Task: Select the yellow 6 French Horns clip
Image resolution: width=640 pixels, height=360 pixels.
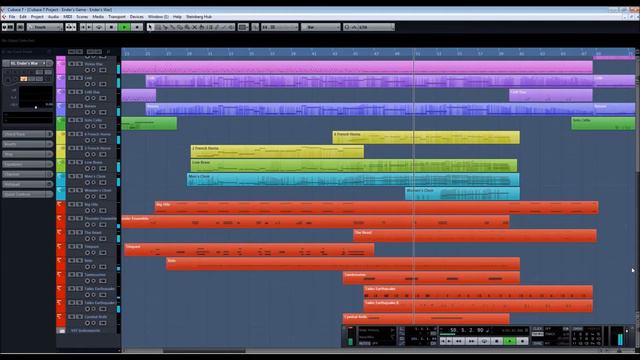Action: 426,138
